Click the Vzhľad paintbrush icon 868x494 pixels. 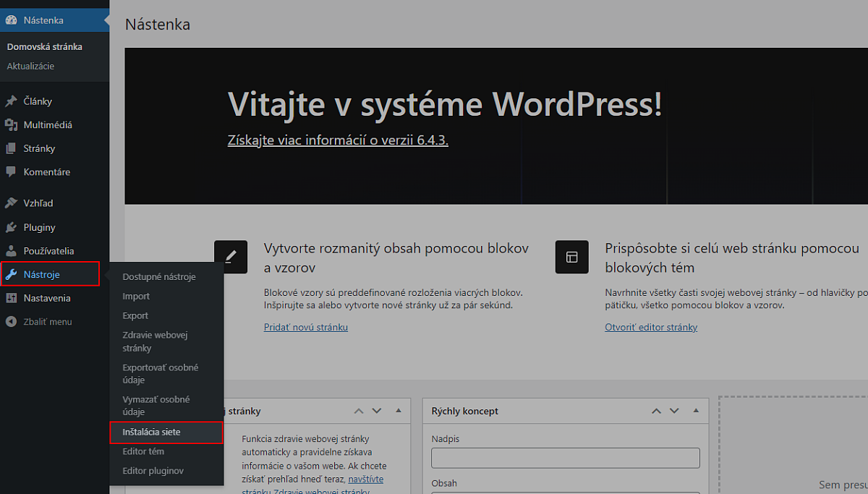[11, 203]
